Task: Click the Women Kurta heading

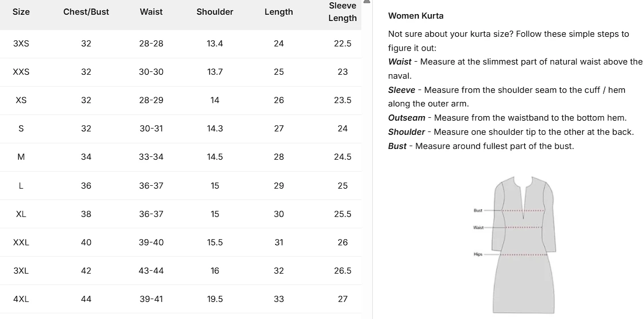Action: point(416,16)
